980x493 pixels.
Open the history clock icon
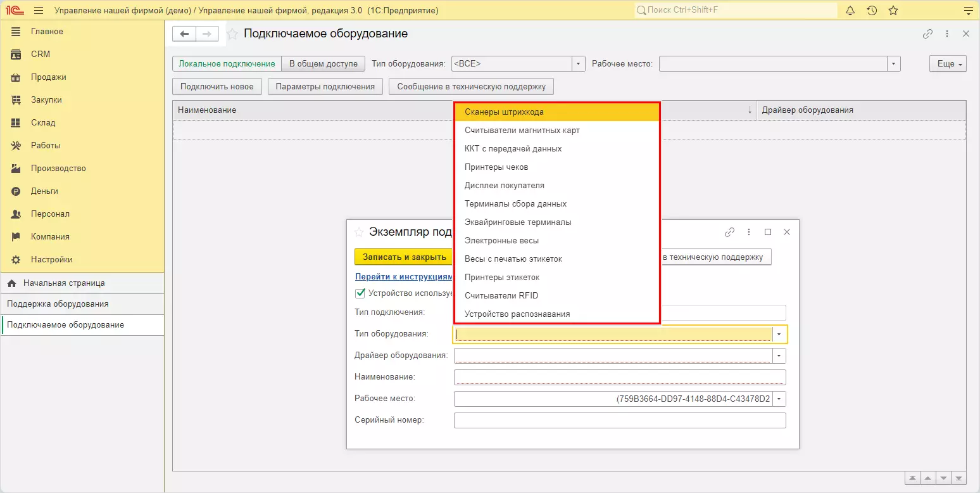[872, 11]
